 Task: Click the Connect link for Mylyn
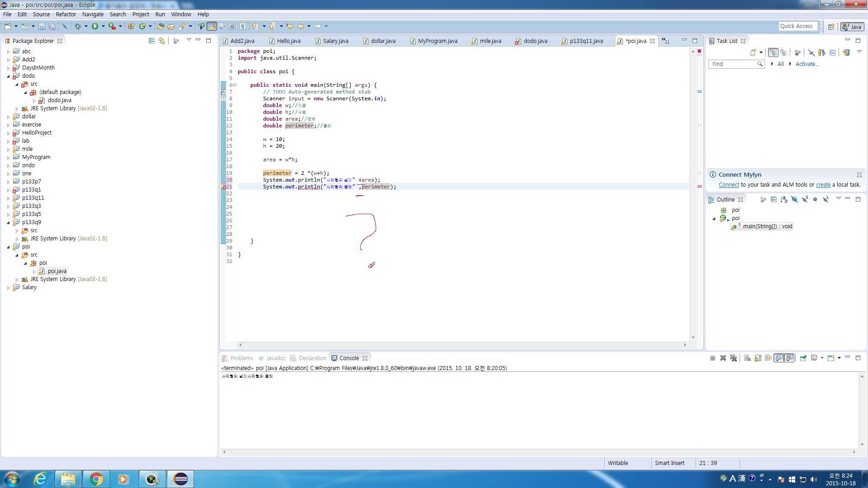pos(729,185)
